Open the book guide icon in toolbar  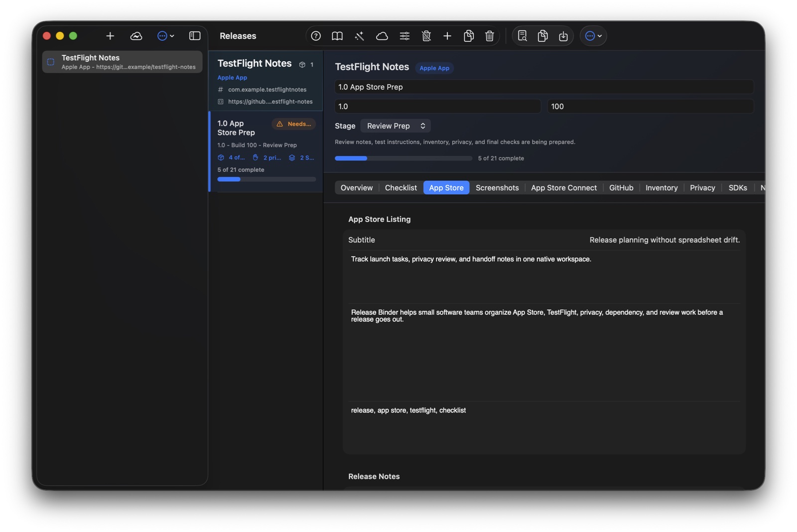click(337, 36)
